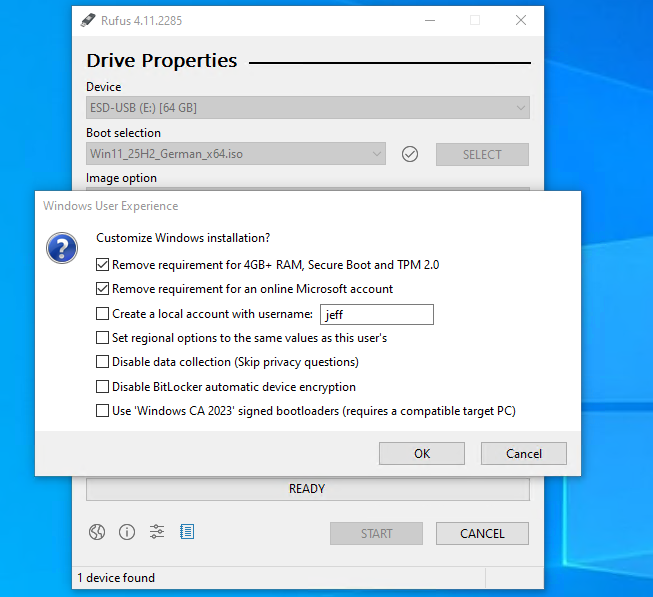Screen dimensions: 653x597
Task: Open the Rufus about info icon
Action: click(x=127, y=532)
